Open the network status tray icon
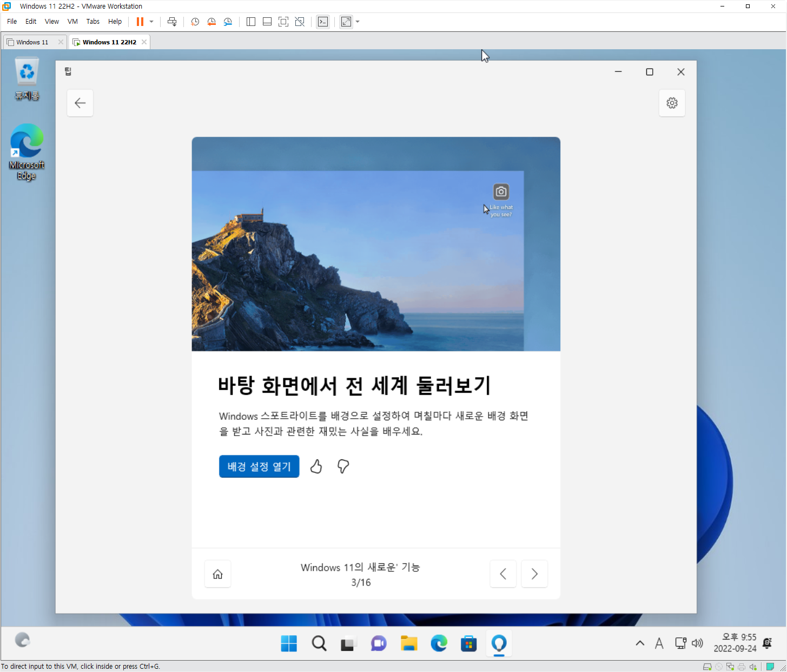Screen dimensions: 787x672 click(680, 643)
